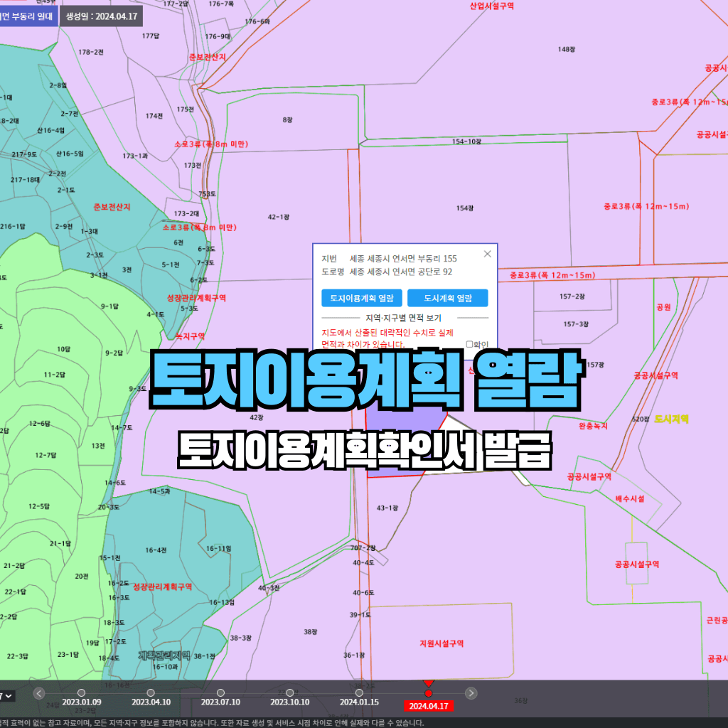
Task: Expand the 지역·지구별 면적 보기 section
Action: tap(403, 317)
